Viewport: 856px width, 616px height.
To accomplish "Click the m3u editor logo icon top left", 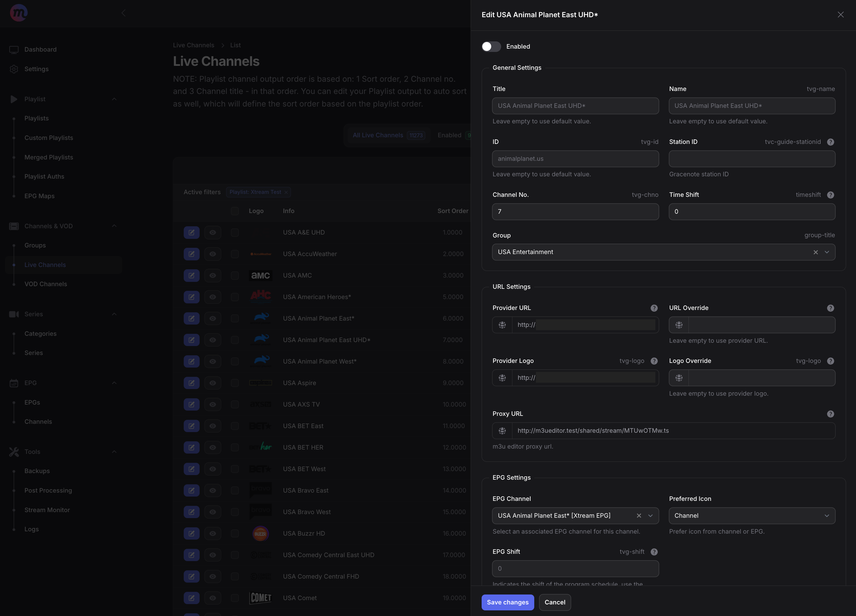I will [x=18, y=13].
